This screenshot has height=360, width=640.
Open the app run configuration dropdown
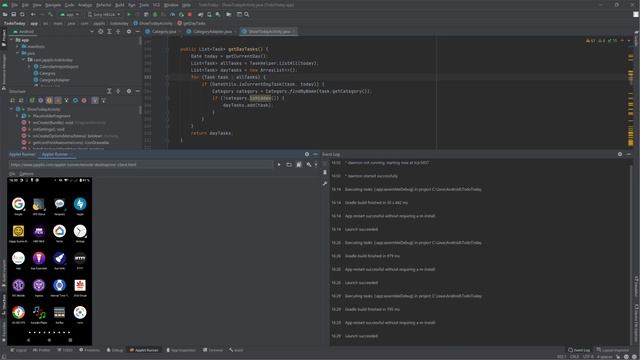(69, 14)
